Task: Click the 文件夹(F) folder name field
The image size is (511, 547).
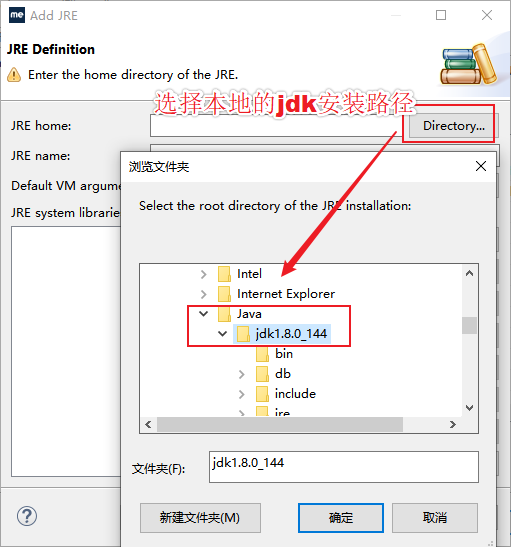Action: tap(344, 467)
